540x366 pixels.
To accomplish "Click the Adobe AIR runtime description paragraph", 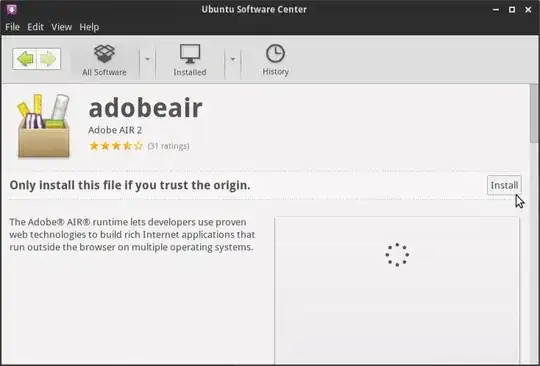I will pos(132,234).
